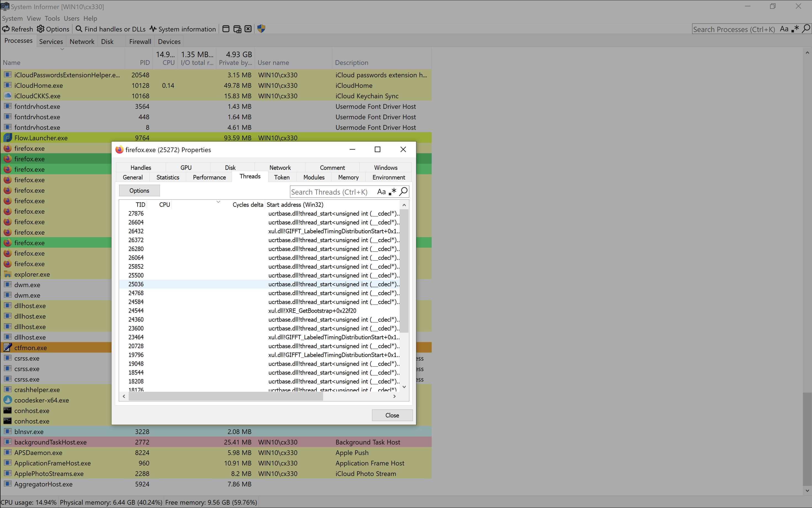
Task: Click the Refresh toolbar icon in System Informer
Action: pos(6,29)
